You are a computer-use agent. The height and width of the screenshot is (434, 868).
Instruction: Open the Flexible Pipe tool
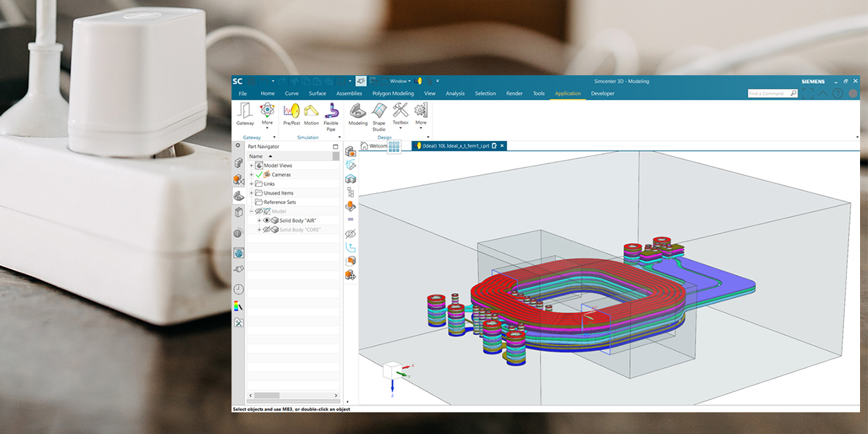331,114
